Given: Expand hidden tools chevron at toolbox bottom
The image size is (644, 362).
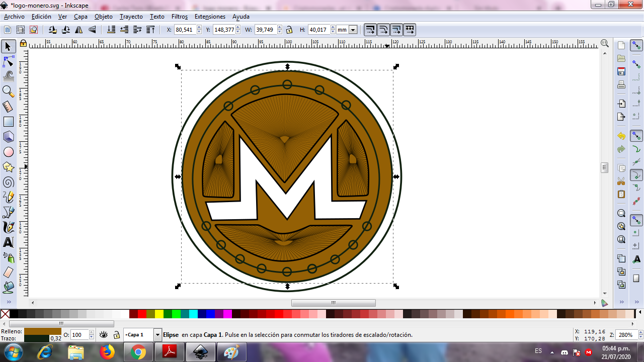Looking at the screenshot, I should pos(8,302).
